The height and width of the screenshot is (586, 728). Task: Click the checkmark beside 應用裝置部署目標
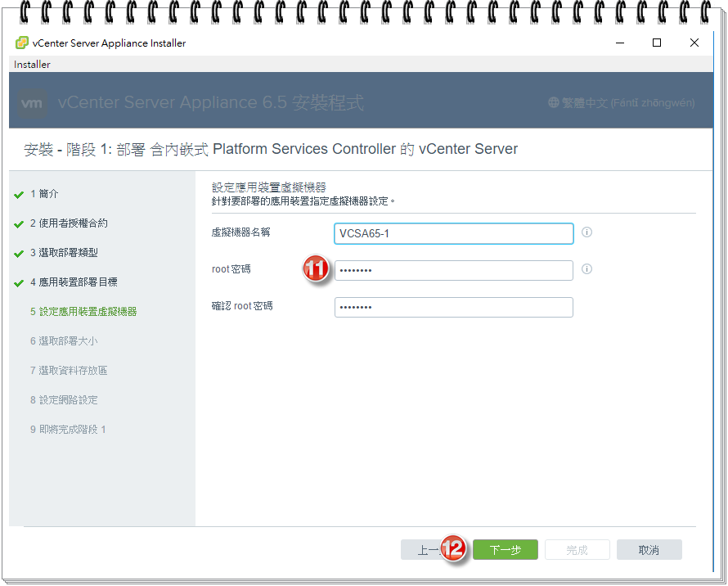pos(19,283)
